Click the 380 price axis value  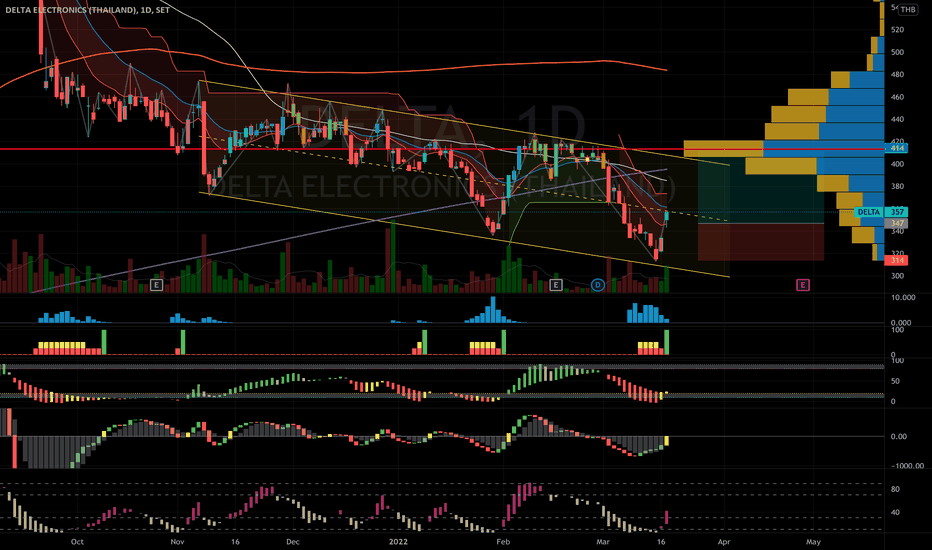(898, 186)
